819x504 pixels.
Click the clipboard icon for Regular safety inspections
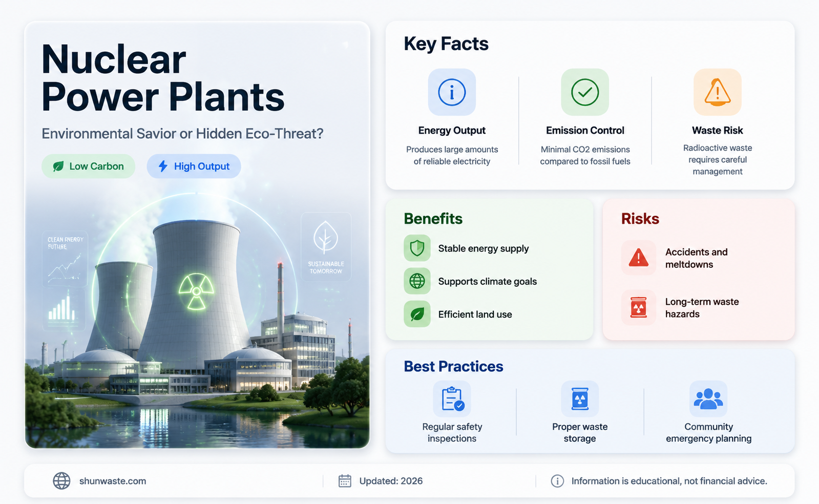[x=452, y=399]
